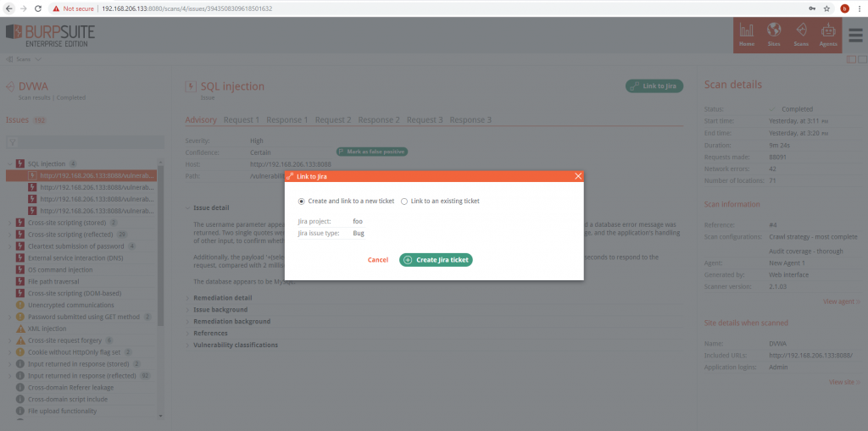Image resolution: width=868 pixels, height=431 pixels.
Task: Open the Scans icon
Action: pos(800,35)
